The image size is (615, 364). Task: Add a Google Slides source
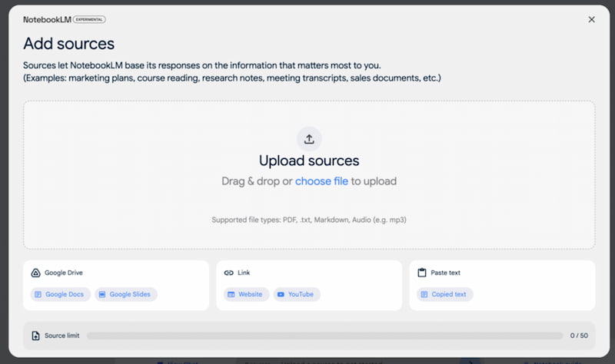tap(126, 294)
